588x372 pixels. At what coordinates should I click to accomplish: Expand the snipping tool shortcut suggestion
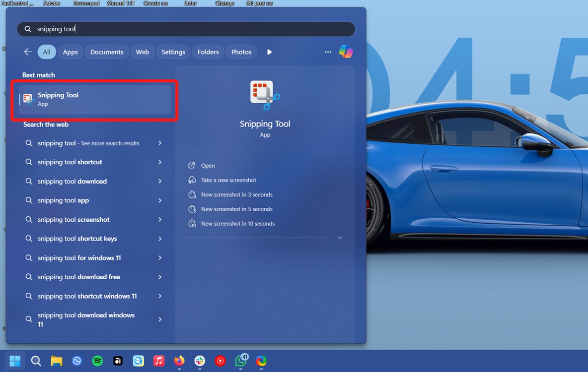tap(160, 162)
